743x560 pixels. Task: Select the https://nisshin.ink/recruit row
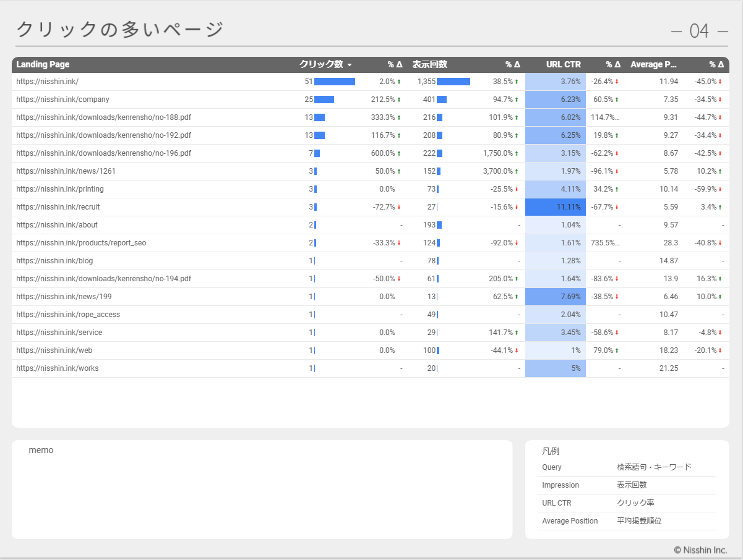(x=370, y=207)
